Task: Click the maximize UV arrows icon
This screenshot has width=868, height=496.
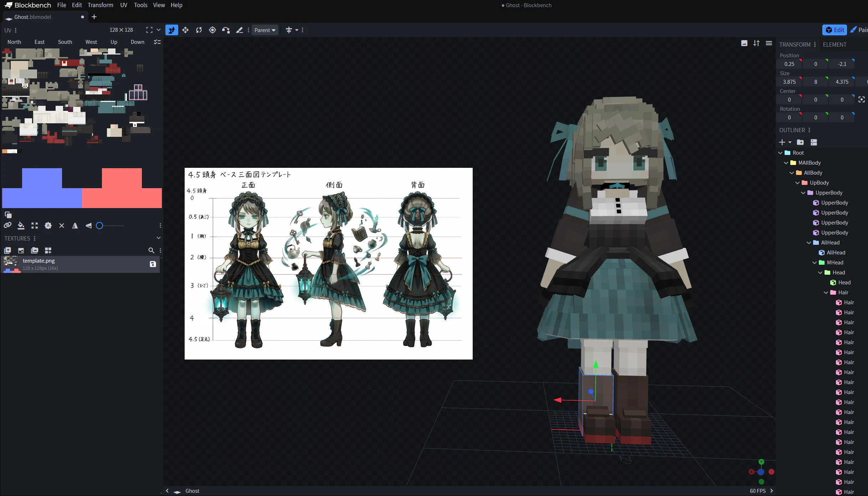Action: [x=35, y=226]
